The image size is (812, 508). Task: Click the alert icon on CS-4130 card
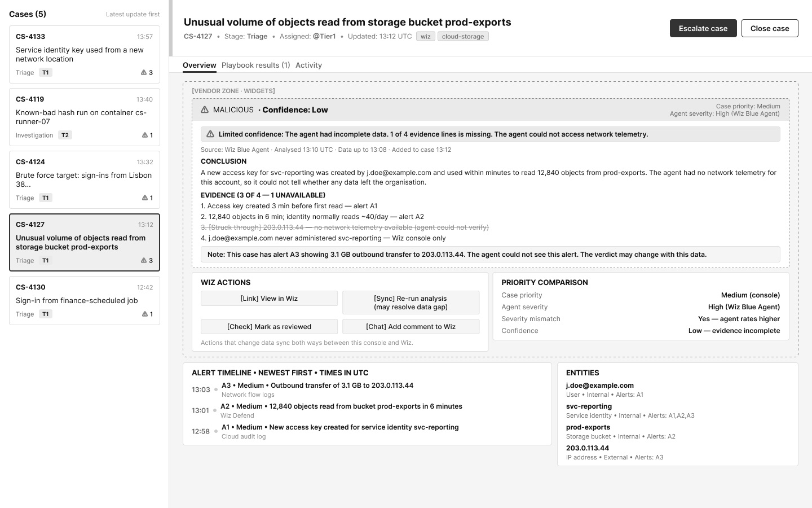144,314
